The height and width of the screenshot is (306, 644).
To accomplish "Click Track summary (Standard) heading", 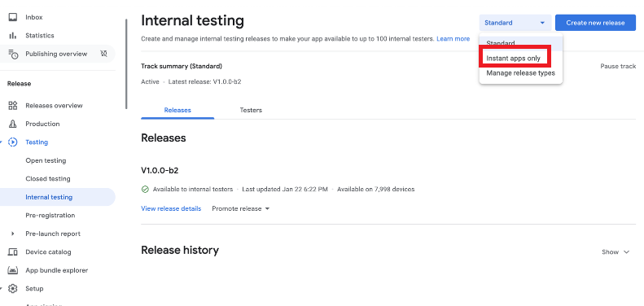I will tap(182, 66).
